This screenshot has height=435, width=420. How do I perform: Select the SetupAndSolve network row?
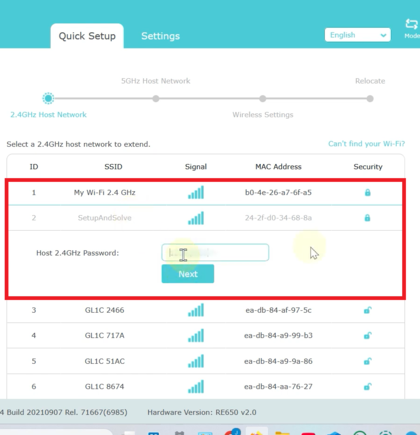click(x=206, y=218)
